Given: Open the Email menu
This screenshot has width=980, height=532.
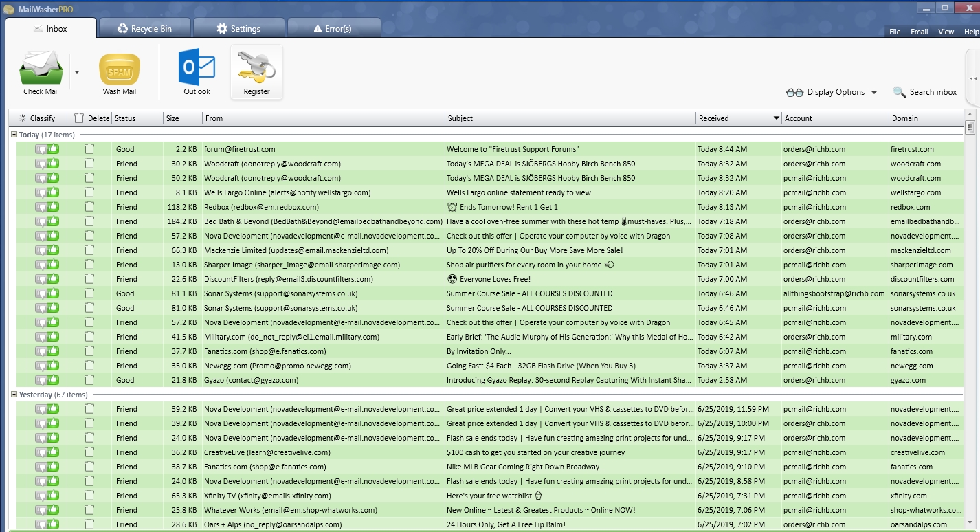Looking at the screenshot, I should click(919, 32).
